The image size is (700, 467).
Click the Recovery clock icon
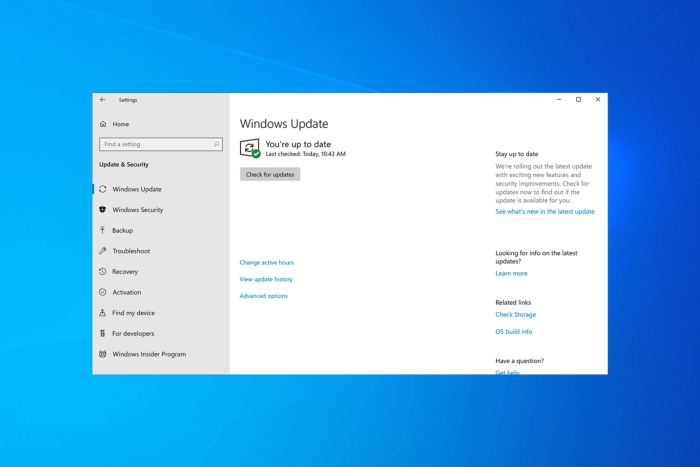pos(103,271)
